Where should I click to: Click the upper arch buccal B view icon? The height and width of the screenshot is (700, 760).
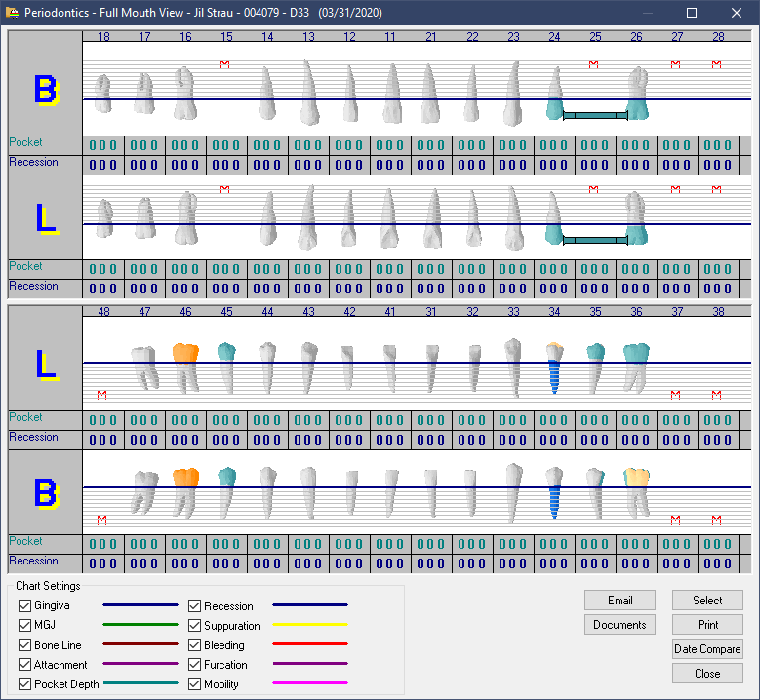coord(45,90)
